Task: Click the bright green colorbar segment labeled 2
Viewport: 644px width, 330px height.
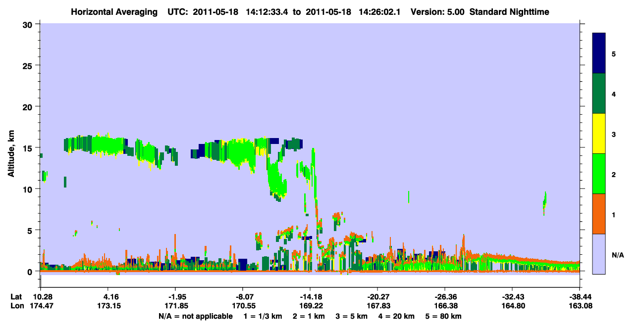Action: pyautogui.click(x=599, y=174)
